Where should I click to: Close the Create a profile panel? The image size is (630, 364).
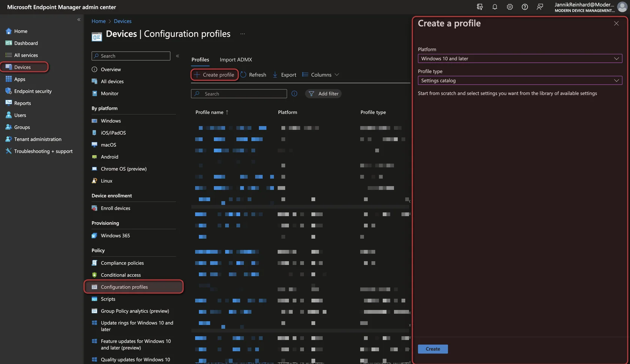click(x=616, y=23)
